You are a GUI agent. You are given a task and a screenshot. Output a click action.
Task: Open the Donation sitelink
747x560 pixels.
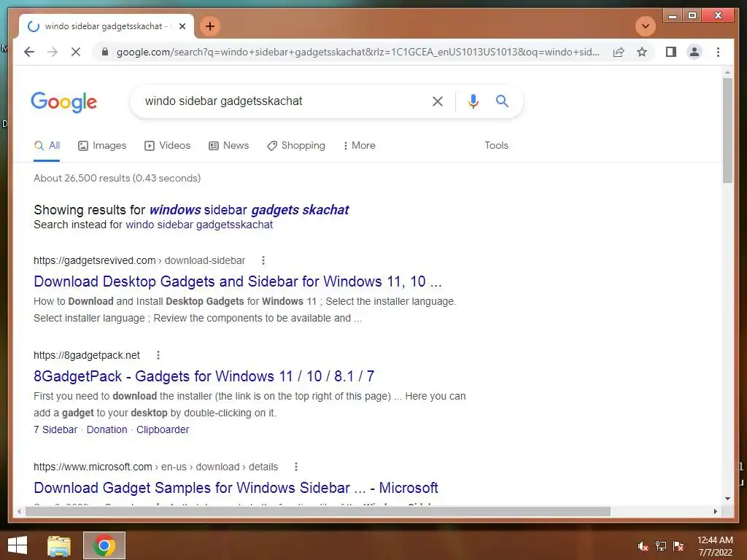tap(107, 429)
